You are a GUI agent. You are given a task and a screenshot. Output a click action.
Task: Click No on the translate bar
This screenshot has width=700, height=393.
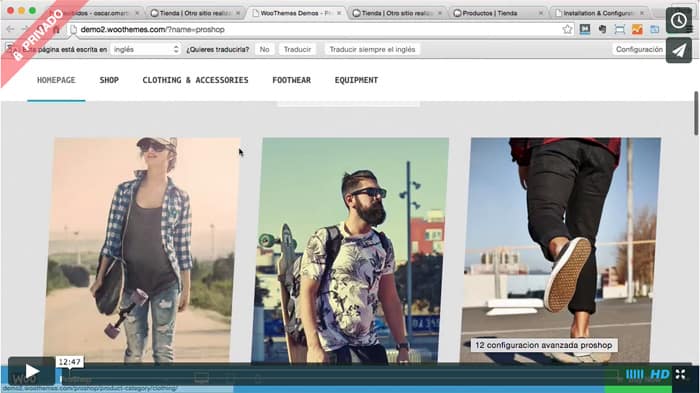tap(264, 50)
